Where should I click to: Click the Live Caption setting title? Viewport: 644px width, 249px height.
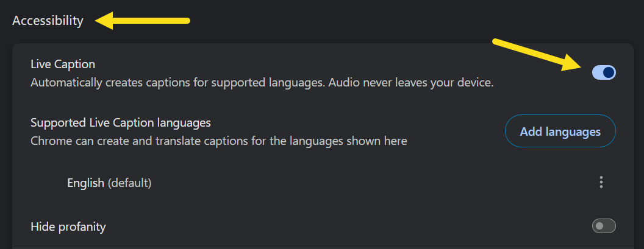(63, 65)
